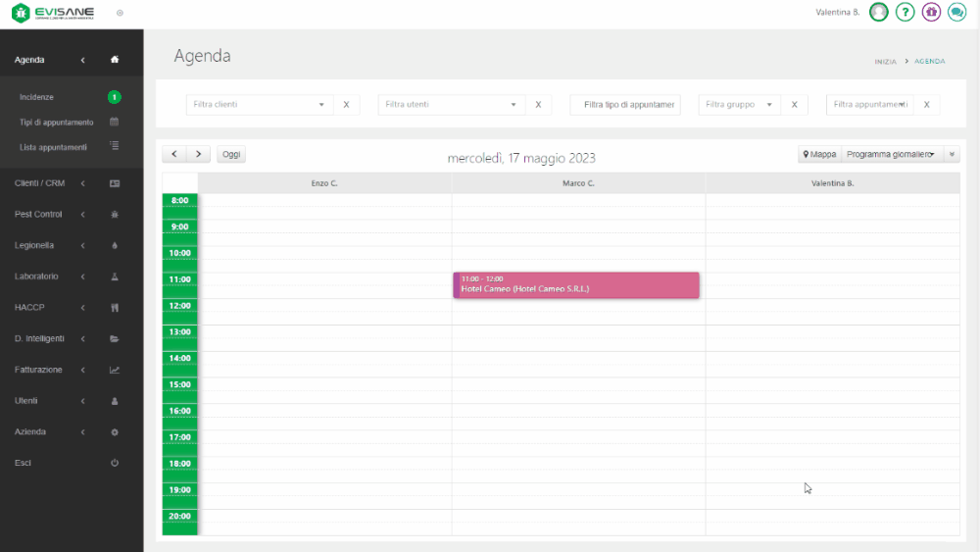Viewport: 980px width, 552px height.
Task: Open the chat bubbles icon
Action: [956, 12]
